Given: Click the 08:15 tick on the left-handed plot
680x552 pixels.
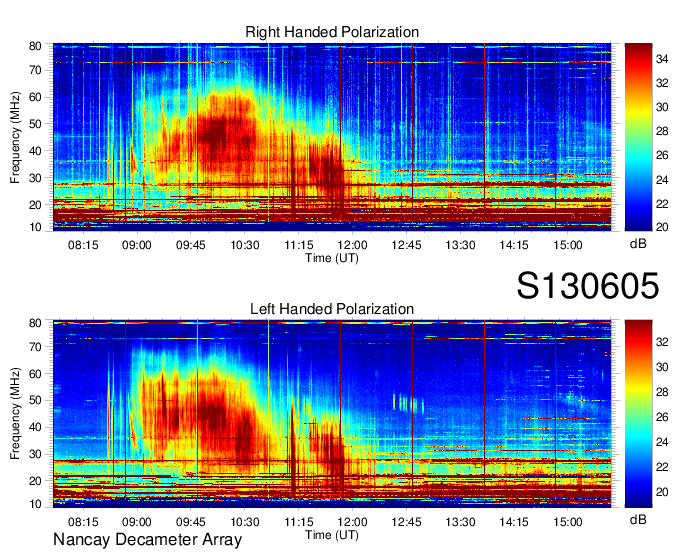Looking at the screenshot, I should [x=83, y=522].
